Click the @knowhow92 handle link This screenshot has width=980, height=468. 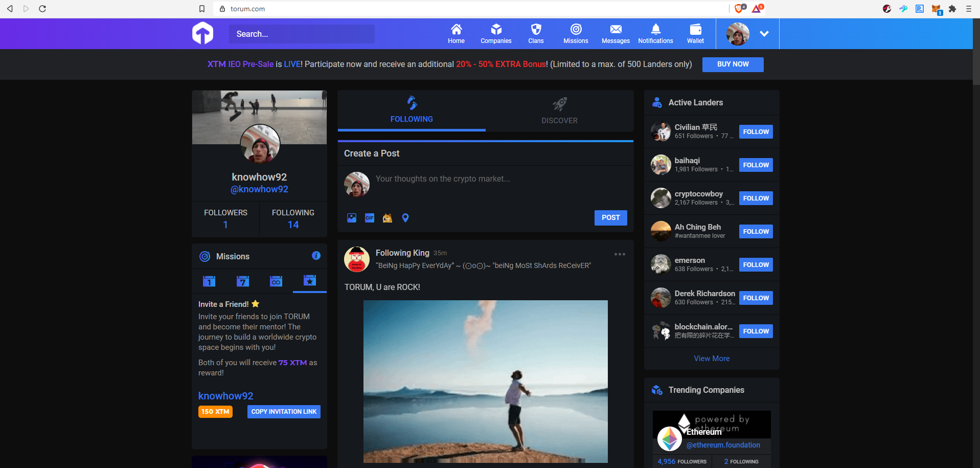click(259, 189)
